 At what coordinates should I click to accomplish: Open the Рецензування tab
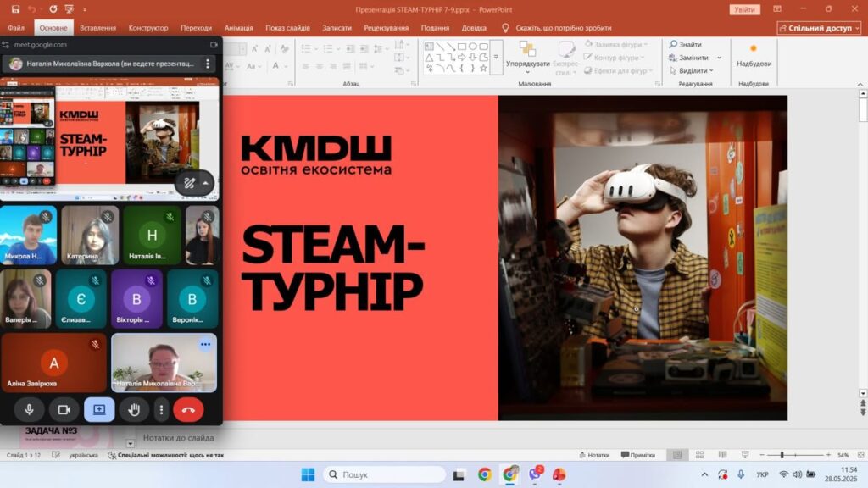pyautogui.click(x=386, y=28)
